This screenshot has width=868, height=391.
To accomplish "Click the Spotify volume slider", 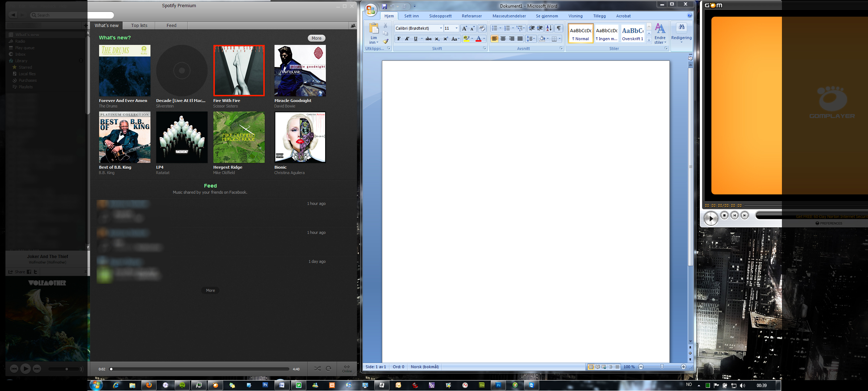I will (x=64, y=369).
